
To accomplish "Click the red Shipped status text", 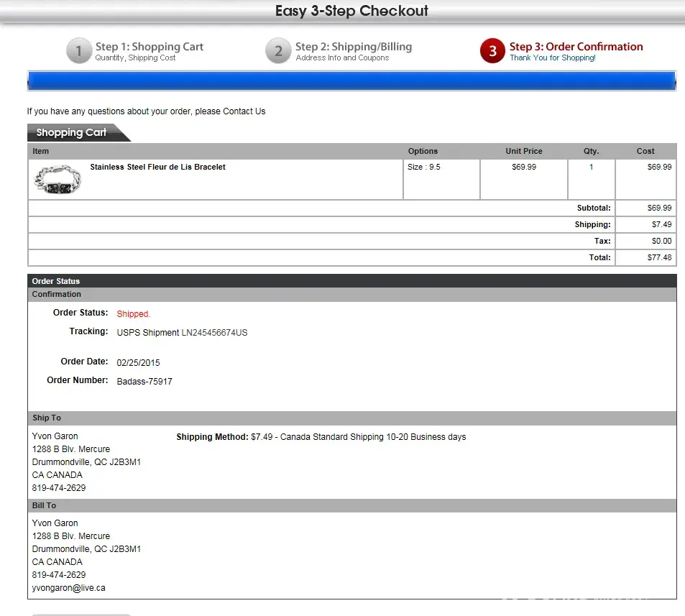I will 133,314.
